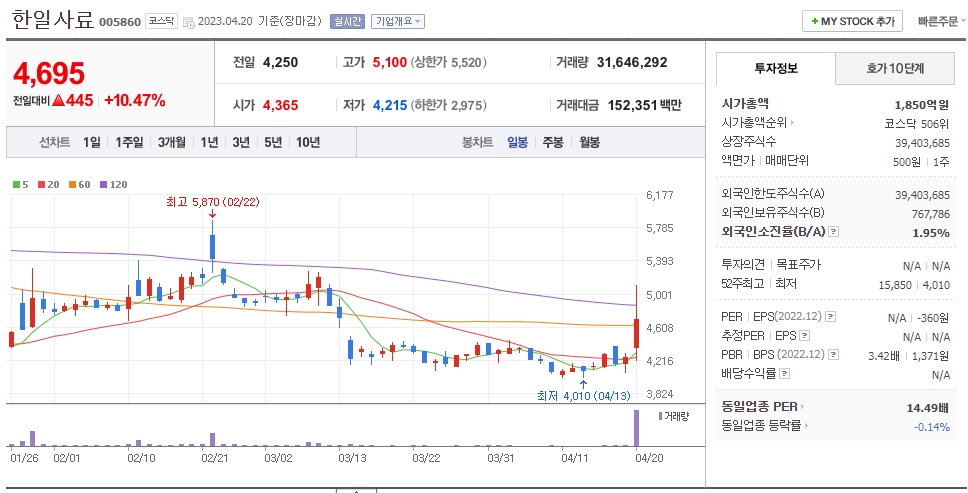Viewport: 968px width, 493px height.
Task: Click the 코스닥 506위 ranking value
Action: click(916, 123)
